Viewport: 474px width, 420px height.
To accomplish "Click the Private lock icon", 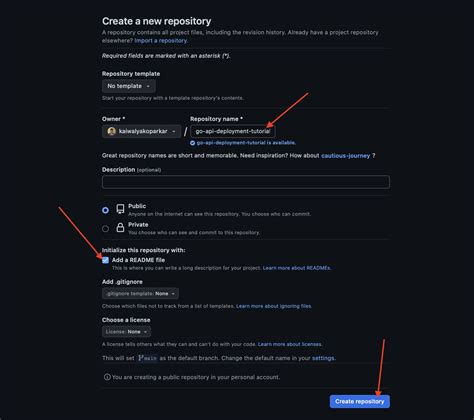I will (x=120, y=227).
